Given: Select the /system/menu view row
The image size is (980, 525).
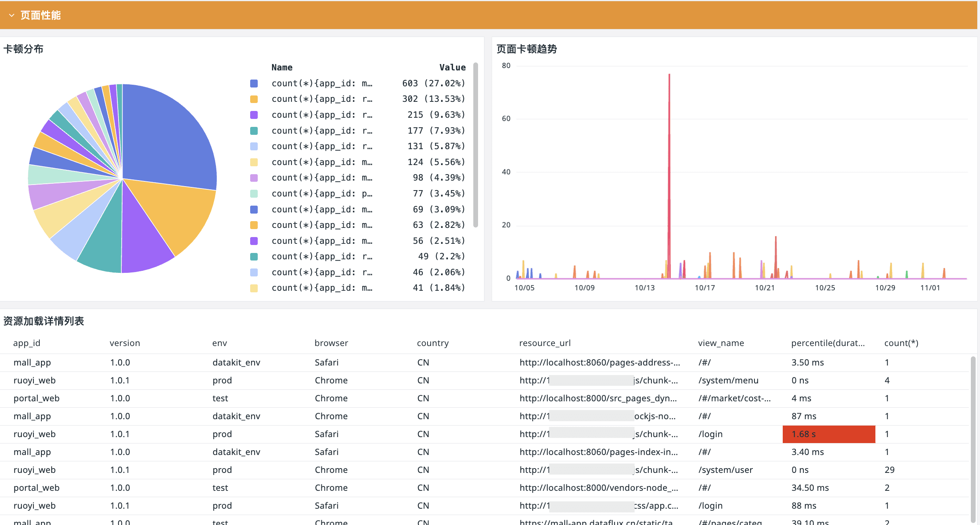Looking at the screenshot, I should (x=728, y=380).
